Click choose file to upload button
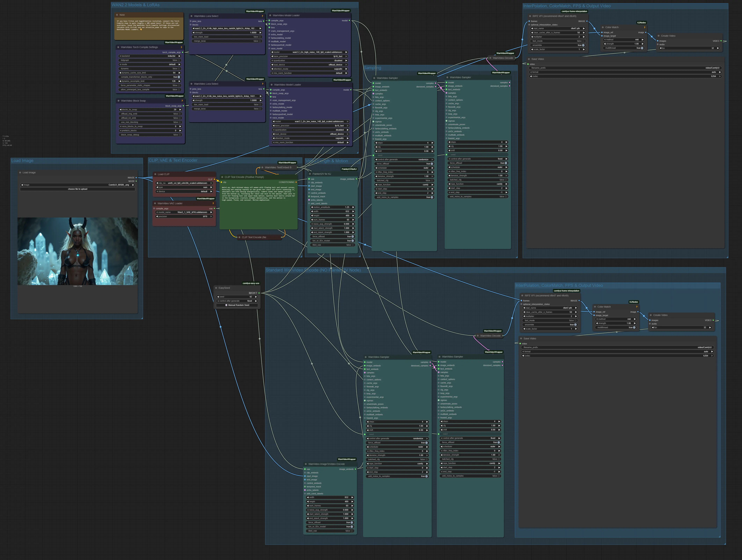Image resolution: width=742 pixels, height=560 pixels. click(x=78, y=189)
